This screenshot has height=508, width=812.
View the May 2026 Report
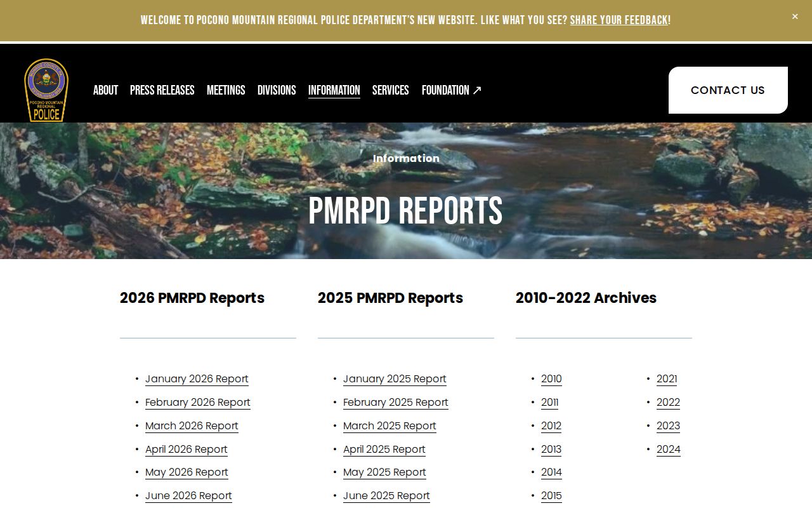(x=187, y=472)
